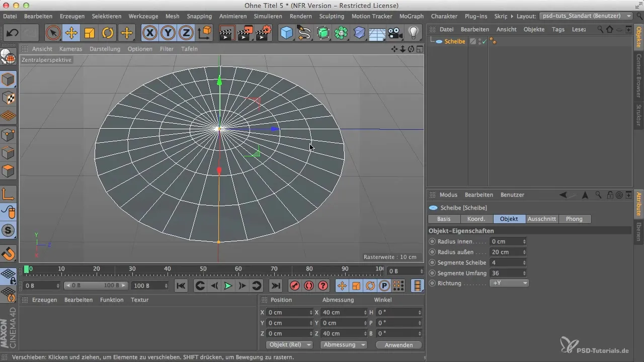Screen dimensions: 644x362
Task: Click the Record active objects button
Action: point(294,286)
